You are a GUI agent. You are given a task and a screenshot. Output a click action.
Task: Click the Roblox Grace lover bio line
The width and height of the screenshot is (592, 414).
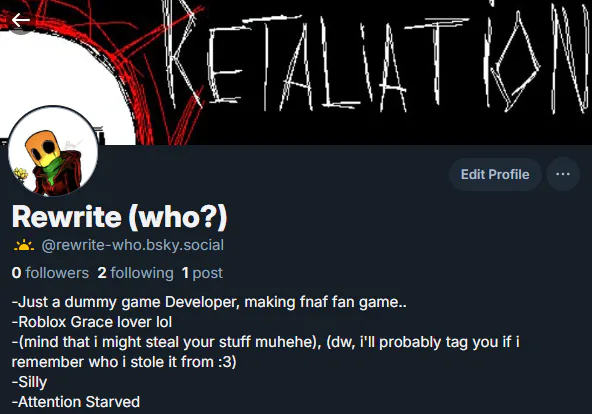[x=92, y=322]
